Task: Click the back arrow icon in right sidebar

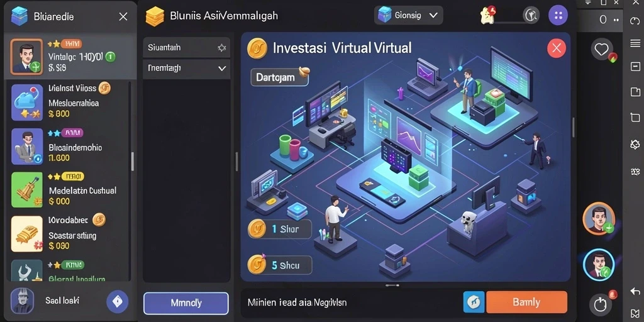Action: (635, 291)
